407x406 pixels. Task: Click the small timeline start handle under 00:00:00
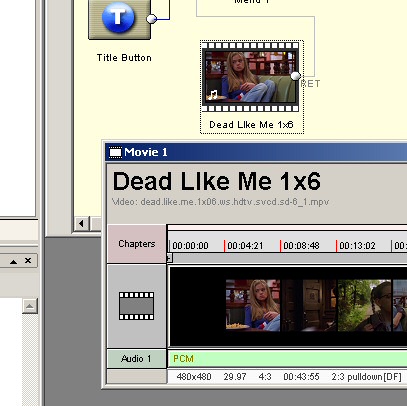[x=169, y=258]
